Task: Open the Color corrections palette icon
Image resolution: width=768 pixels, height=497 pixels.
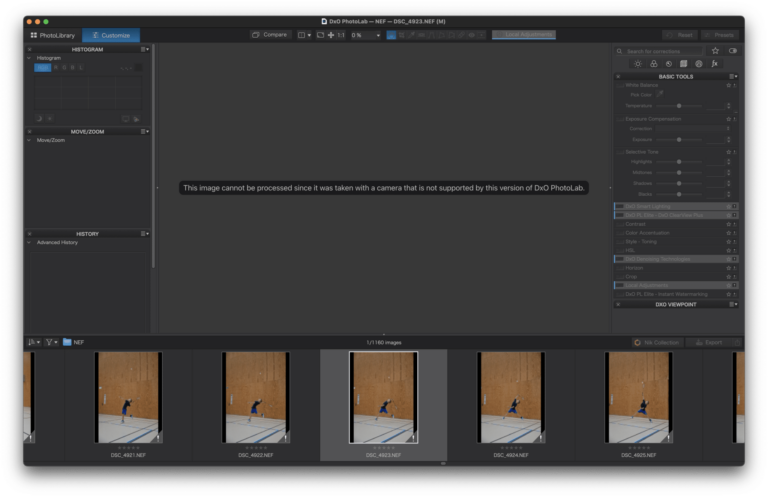Action: [653, 63]
